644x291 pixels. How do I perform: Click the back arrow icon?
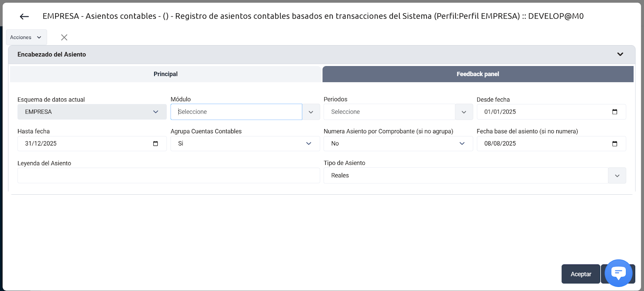click(x=24, y=17)
